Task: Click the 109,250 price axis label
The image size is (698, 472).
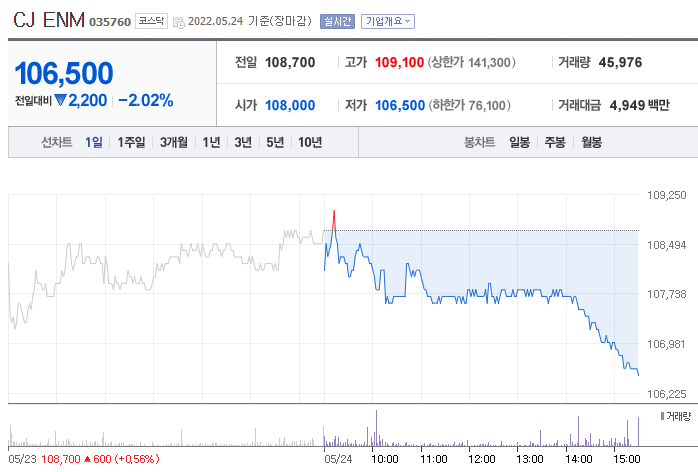Action: [666, 195]
